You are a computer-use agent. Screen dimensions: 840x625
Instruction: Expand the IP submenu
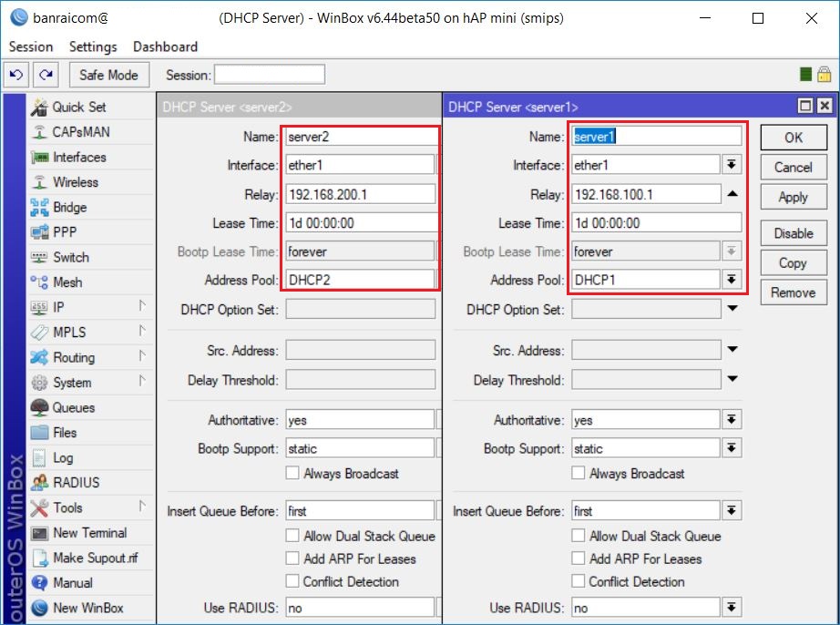[142, 306]
